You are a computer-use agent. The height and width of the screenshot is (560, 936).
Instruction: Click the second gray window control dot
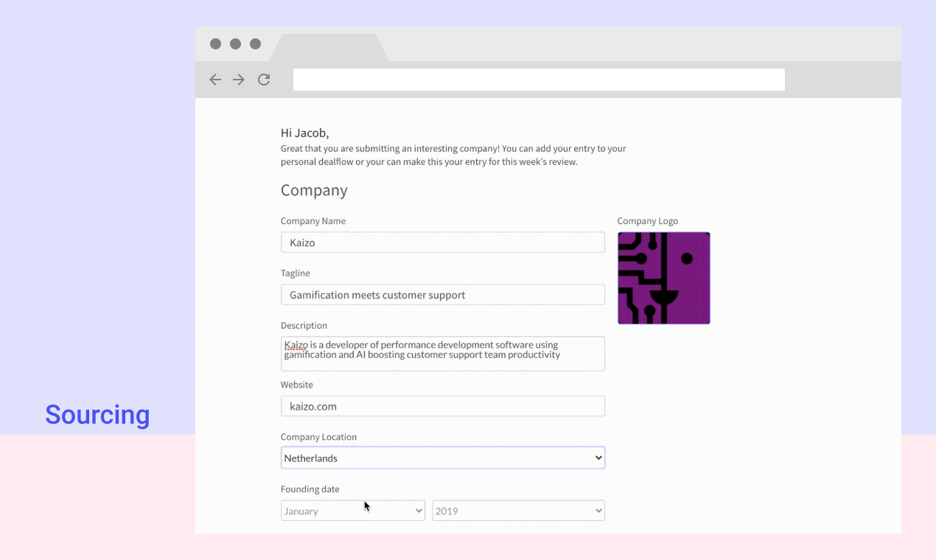click(235, 44)
